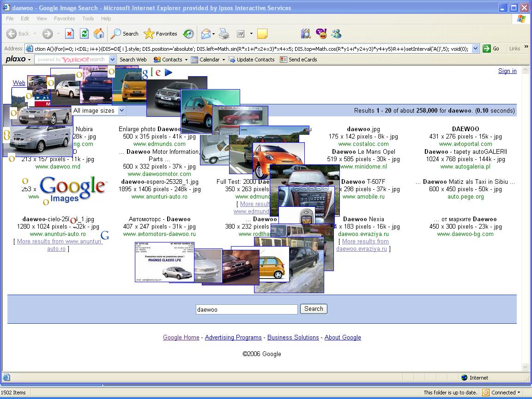Open the Mail dropdown arrow
The width and height of the screenshot is (532, 399).
click(213, 34)
